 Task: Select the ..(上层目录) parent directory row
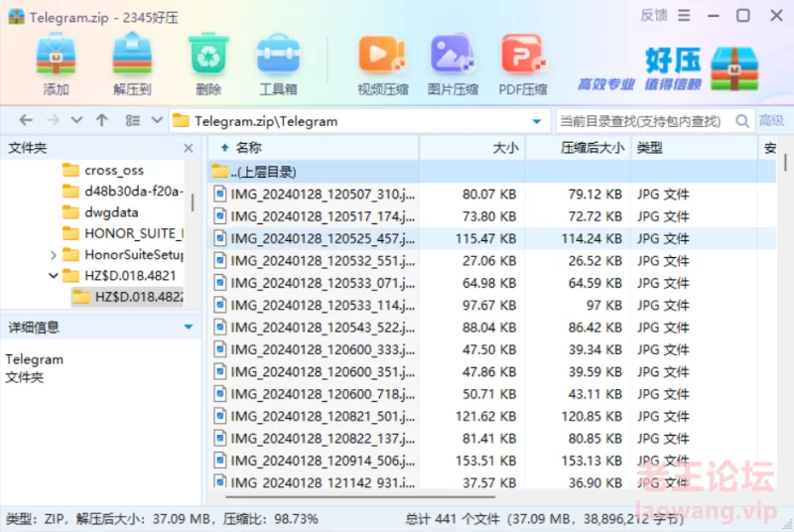(491, 172)
